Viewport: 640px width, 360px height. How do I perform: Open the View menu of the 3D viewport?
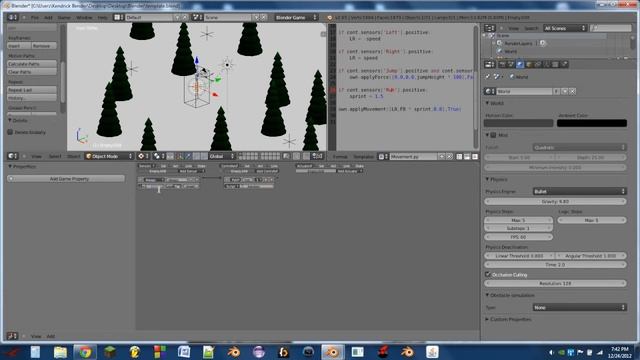point(37,156)
